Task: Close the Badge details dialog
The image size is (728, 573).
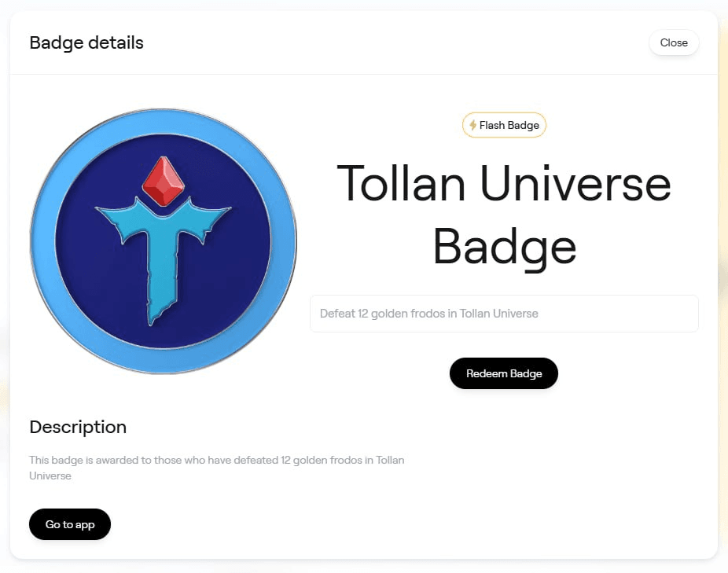Action: point(674,42)
